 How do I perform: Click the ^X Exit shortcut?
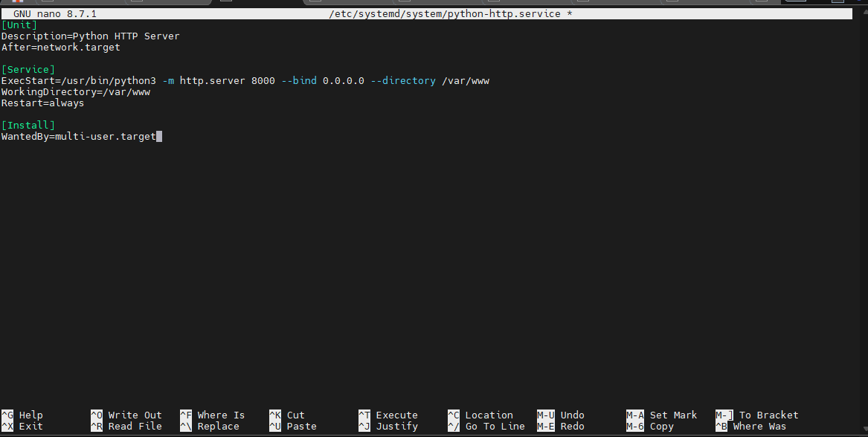click(x=22, y=426)
